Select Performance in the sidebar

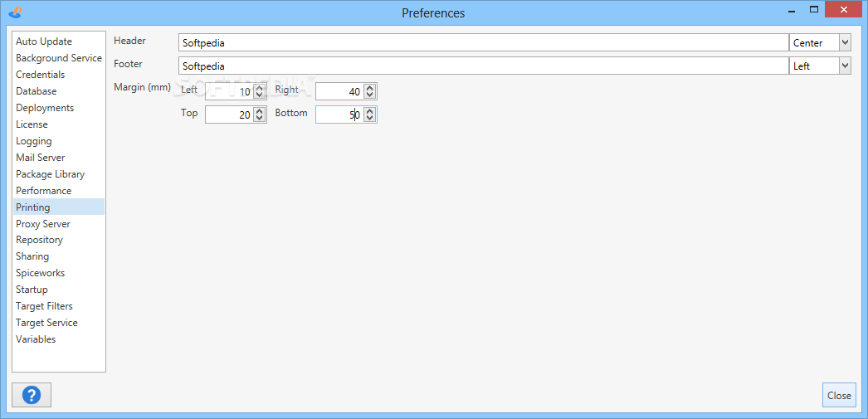coord(59,191)
